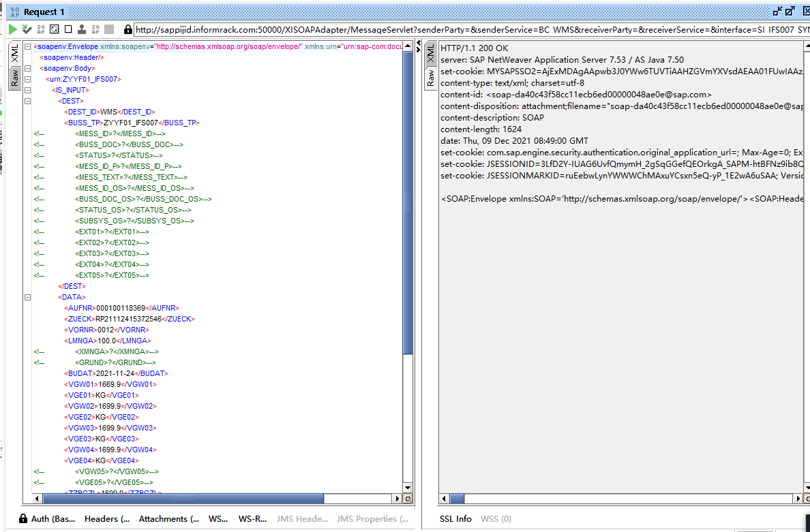
Task: Clone the current request
Action: [x=82, y=29]
